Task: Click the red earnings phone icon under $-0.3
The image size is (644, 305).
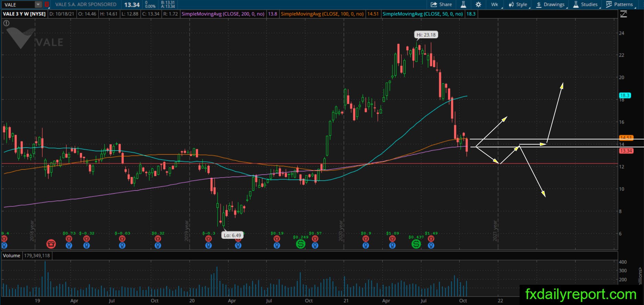Action: pyautogui.click(x=208, y=239)
